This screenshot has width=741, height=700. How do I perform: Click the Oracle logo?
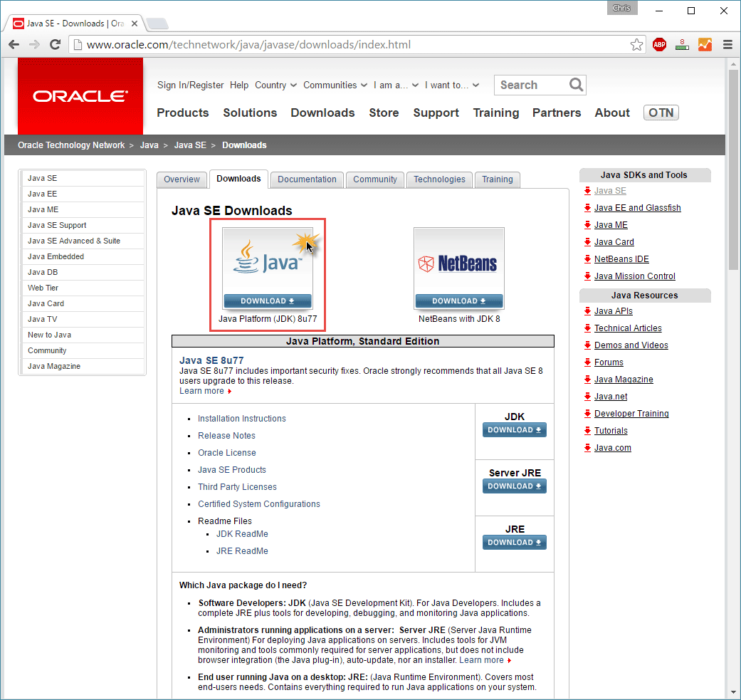[x=80, y=96]
